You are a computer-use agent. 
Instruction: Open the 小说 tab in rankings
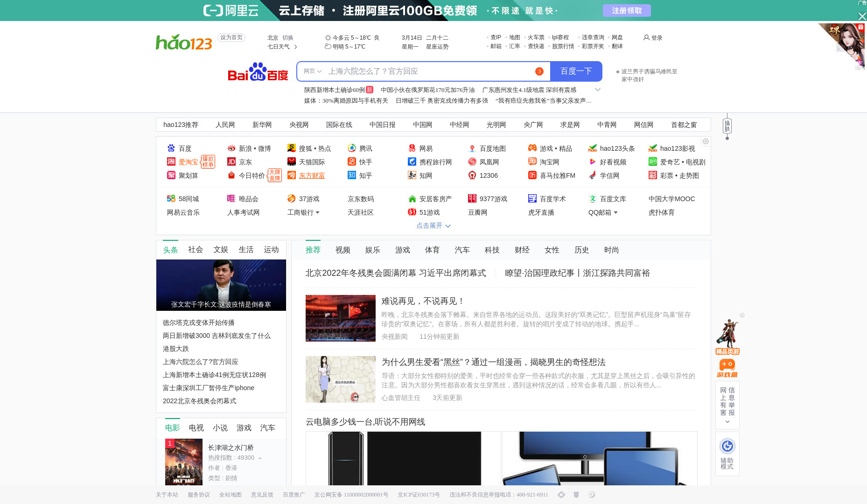click(x=220, y=428)
